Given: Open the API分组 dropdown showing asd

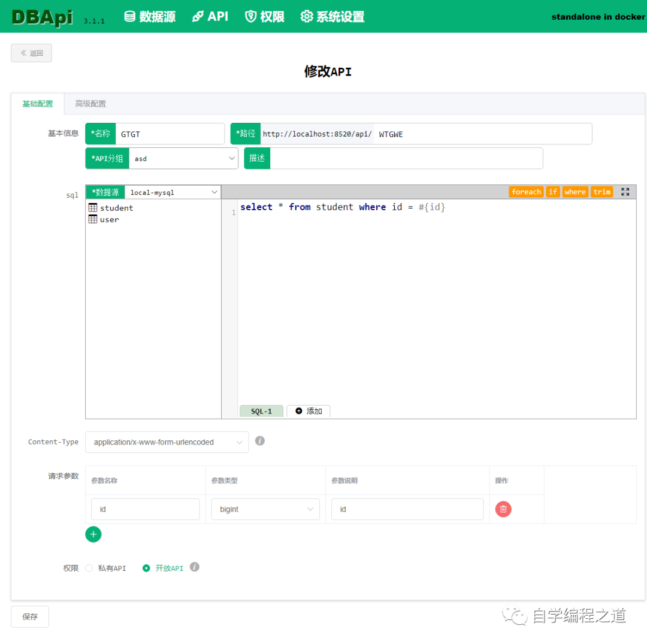Looking at the screenshot, I should click(x=184, y=158).
